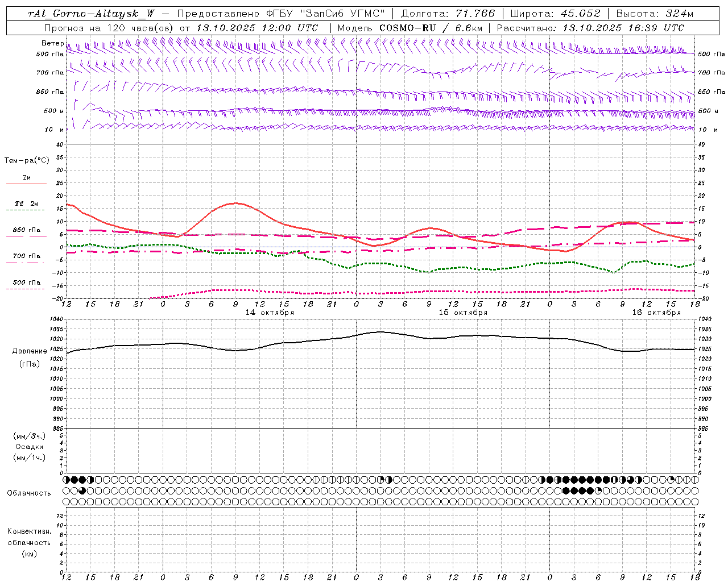Click the 2м temperature legend label
Screen dimensions: 728x582
[x=27, y=177]
